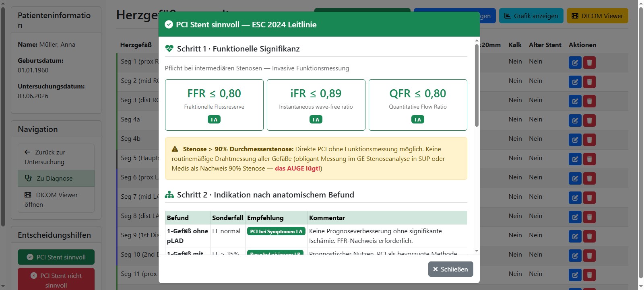Image resolution: width=644 pixels, height=290 pixels.
Task: Edit the Seg 10 row entry
Action: click(x=575, y=256)
